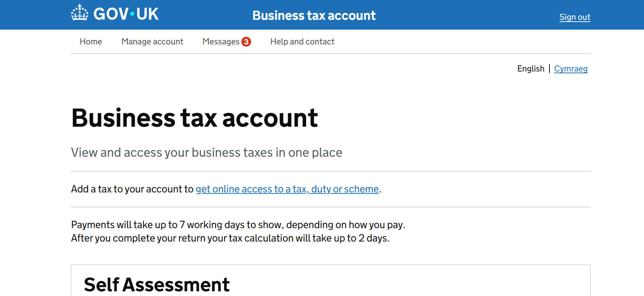Click the 'Add a tax to your account' text
Viewport: 644px width, 296px height.
(132, 189)
